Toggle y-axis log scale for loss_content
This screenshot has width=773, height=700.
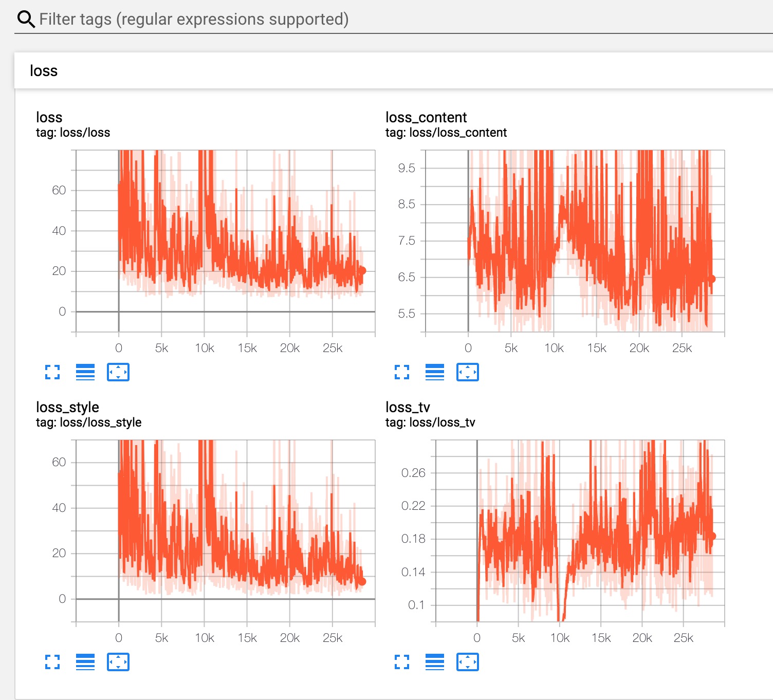tap(435, 372)
